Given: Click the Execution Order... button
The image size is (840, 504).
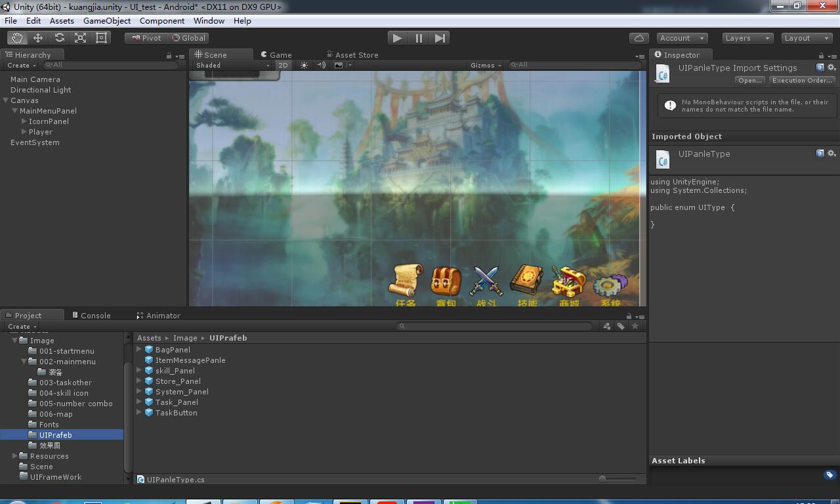Looking at the screenshot, I should coord(802,81).
